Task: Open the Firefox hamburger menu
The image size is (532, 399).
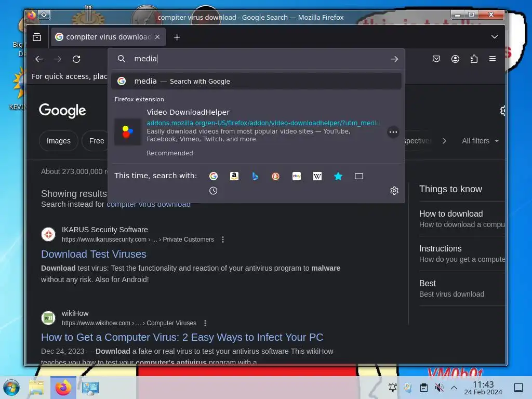Action: click(493, 59)
